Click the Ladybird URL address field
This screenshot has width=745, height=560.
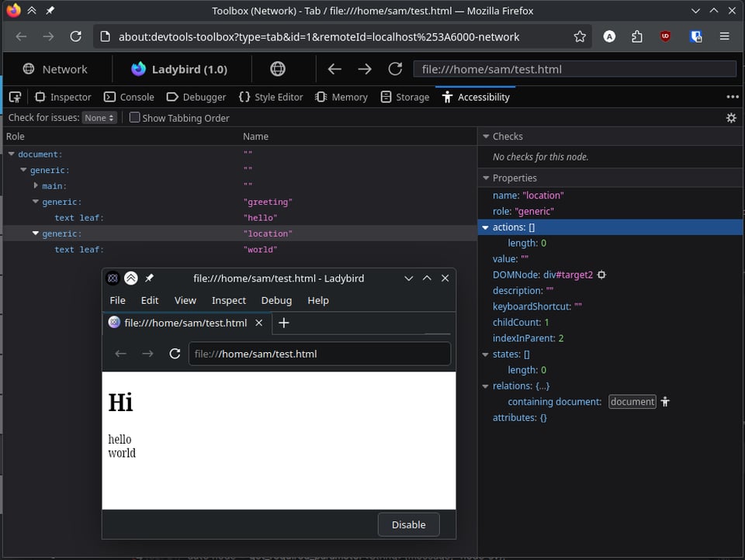320,354
